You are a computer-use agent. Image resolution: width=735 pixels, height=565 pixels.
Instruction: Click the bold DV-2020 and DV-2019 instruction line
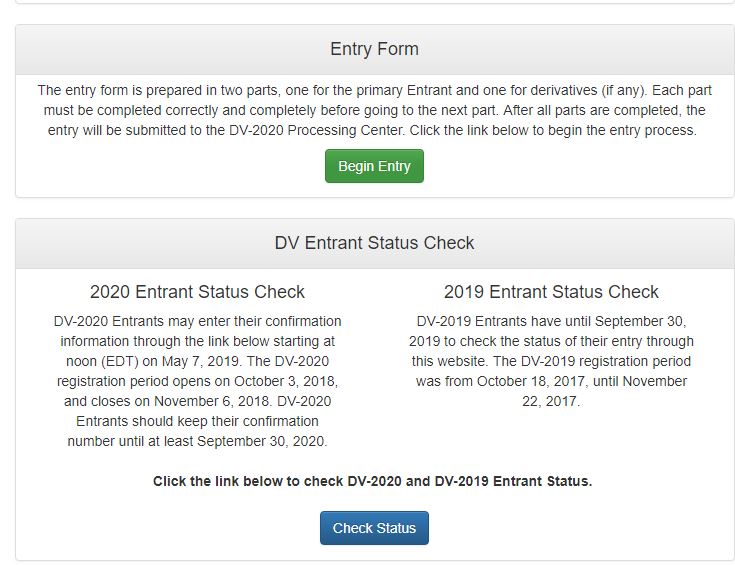click(372, 481)
